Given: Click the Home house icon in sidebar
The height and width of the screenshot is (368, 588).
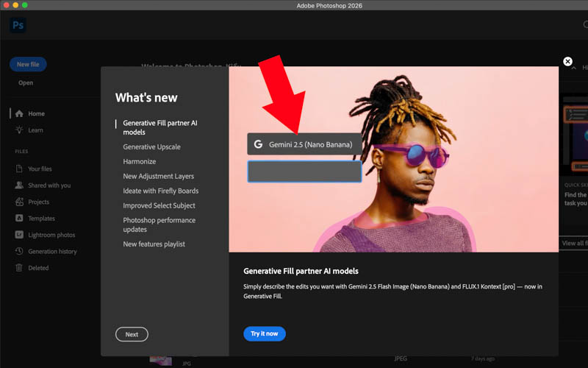Looking at the screenshot, I should click(x=19, y=113).
